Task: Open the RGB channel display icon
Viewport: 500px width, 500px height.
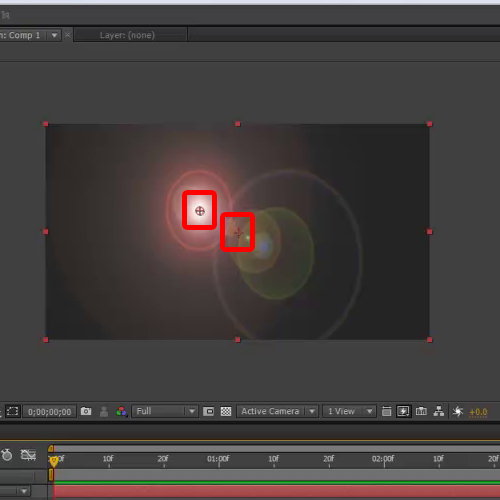Action: pyautogui.click(x=121, y=412)
